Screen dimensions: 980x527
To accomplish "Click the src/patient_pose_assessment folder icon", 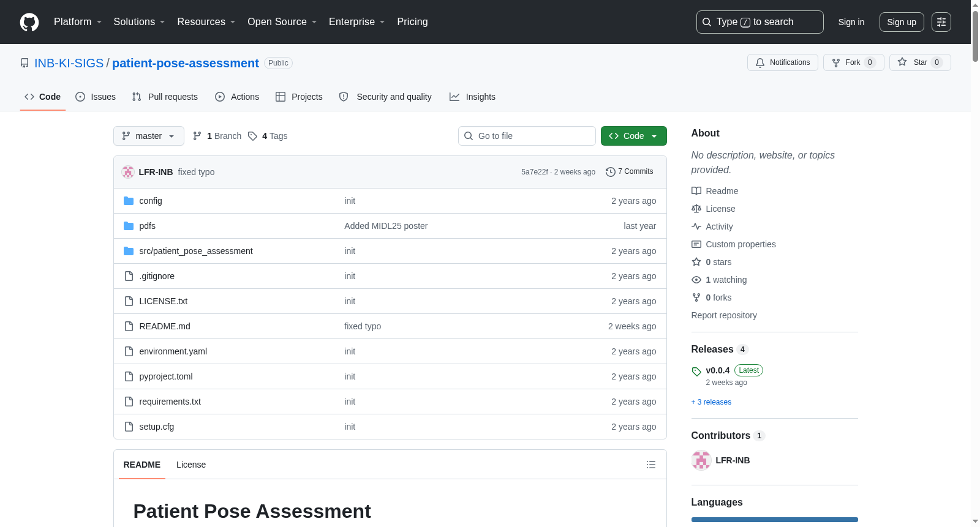I will click(x=129, y=251).
